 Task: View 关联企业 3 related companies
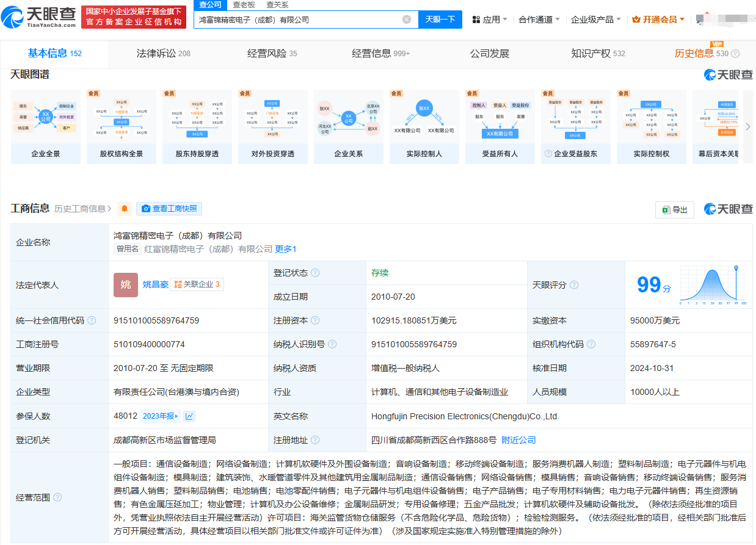197,284
